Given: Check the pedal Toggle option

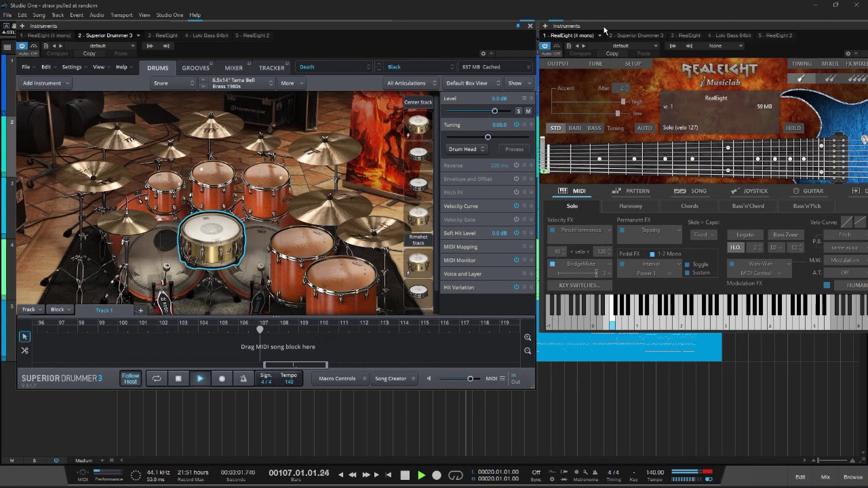Looking at the screenshot, I should tap(687, 265).
